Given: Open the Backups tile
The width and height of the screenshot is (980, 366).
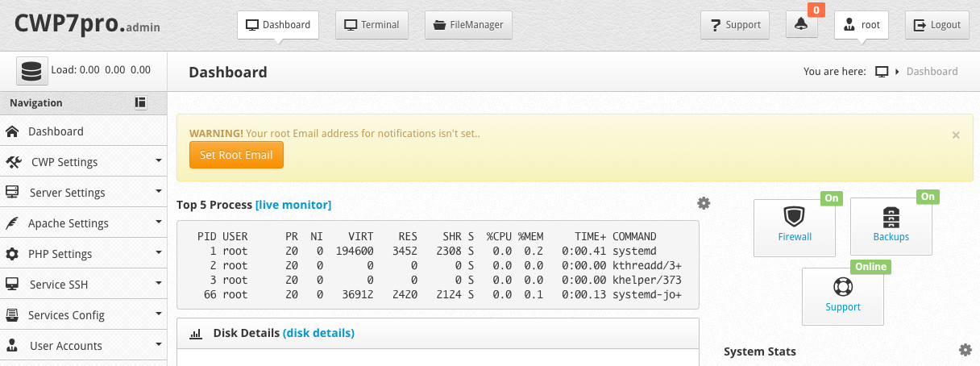Looking at the screenshot, I should pos(891,227).
